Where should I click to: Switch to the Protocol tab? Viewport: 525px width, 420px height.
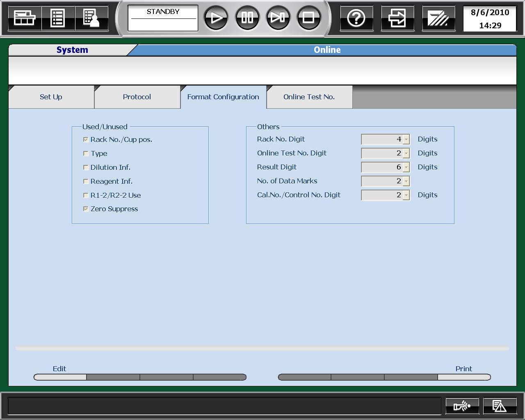[137, 97]
